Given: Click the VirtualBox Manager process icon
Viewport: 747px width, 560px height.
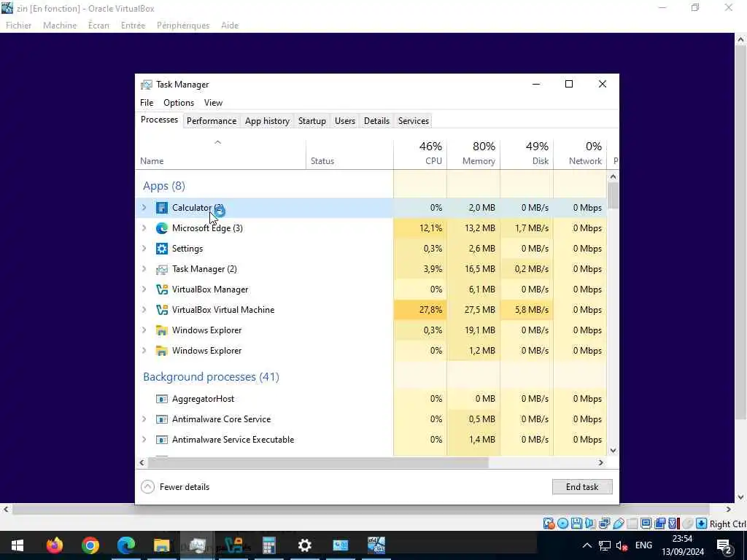Looking at the screenshot, I should [x=162, y=289].
